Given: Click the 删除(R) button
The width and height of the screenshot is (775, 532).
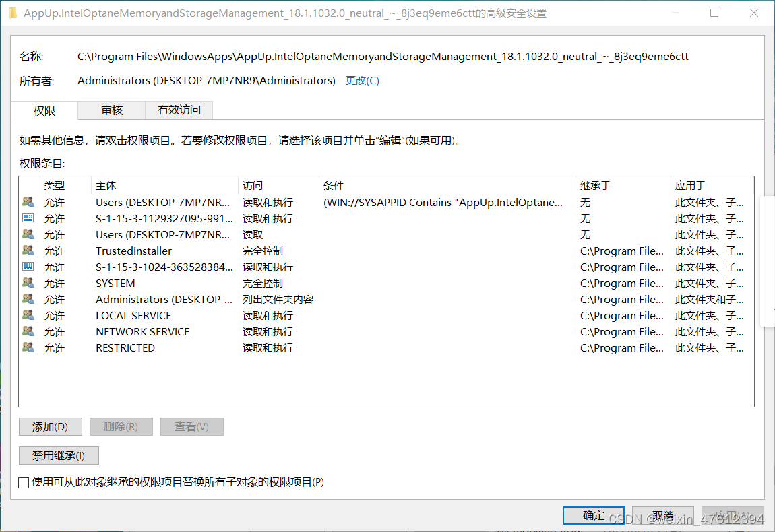Looking at the screenshot, I should point(121,426).
